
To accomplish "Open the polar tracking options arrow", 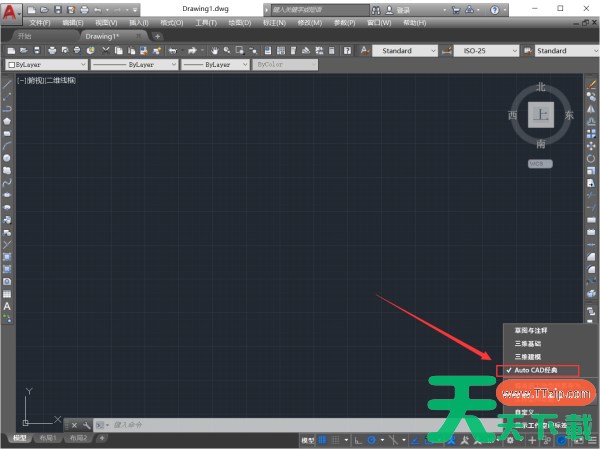I will (382, 440).
